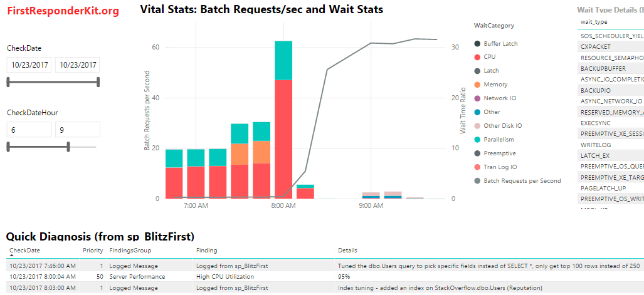Viewport: 644px width, 295px height.
Task: Click the tall 8:00 AM CPU bar segment
Action: [283, 140]
